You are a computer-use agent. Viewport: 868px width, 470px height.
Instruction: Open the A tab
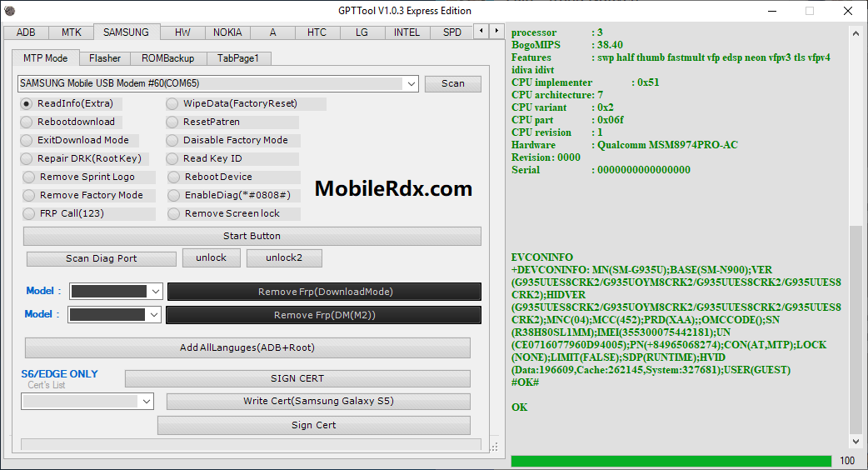[272, 32]
